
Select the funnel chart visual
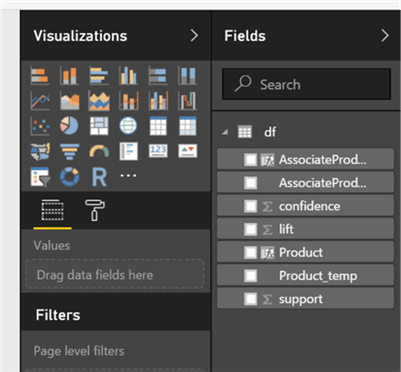coord(69,151)
